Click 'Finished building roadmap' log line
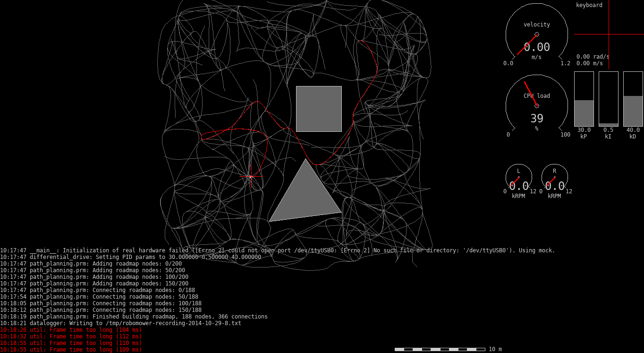 (x=134, y=317)
